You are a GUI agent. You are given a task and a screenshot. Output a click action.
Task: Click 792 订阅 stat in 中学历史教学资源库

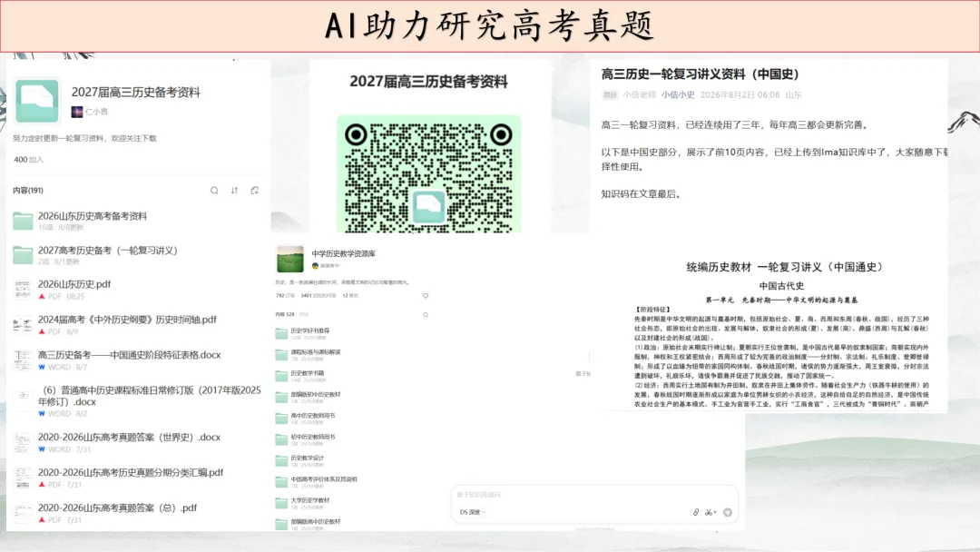point(285,296)
